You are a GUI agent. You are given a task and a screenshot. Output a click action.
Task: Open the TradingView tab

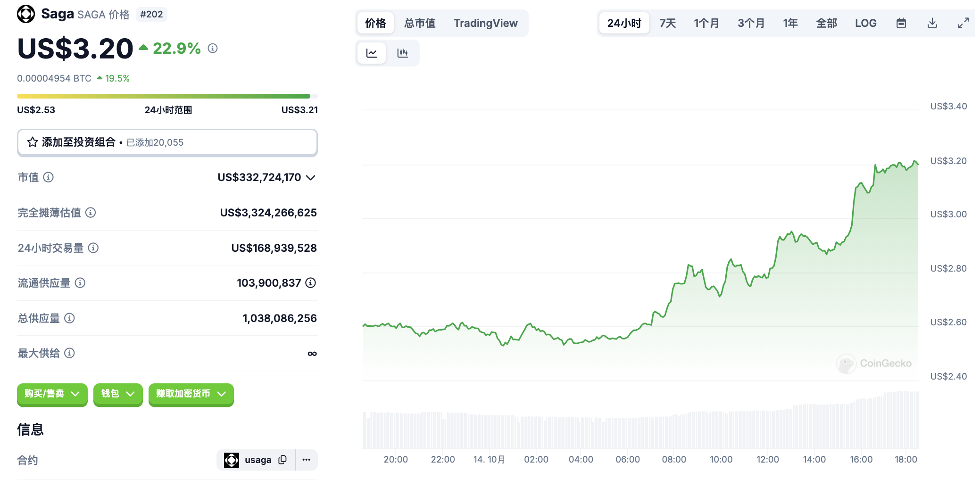485,23
